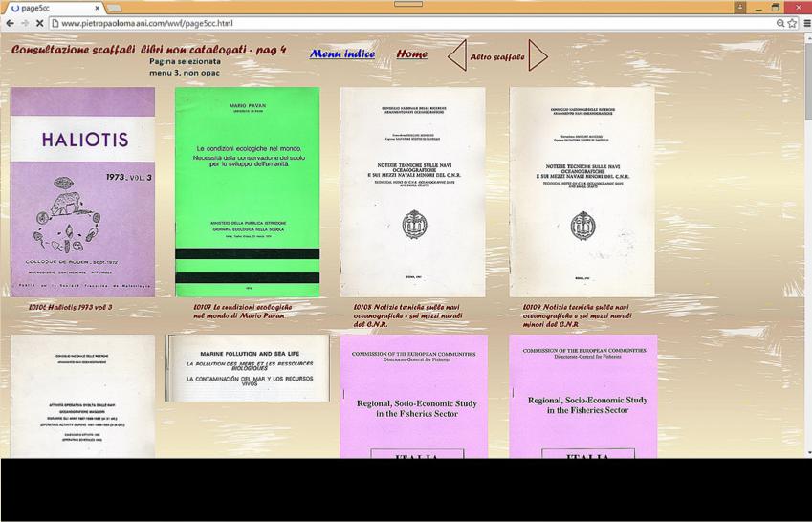
Task: Click the caption Haliotis 1973 vol 3
Action: [71, 307]
